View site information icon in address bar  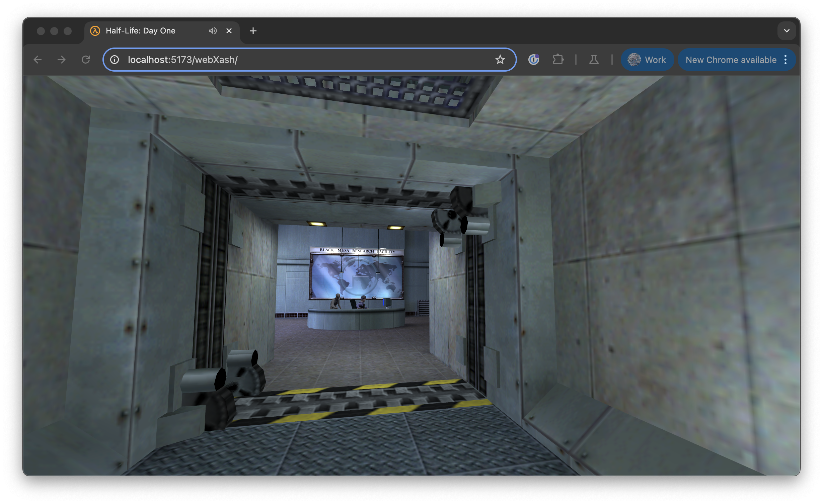click(115, 60)
